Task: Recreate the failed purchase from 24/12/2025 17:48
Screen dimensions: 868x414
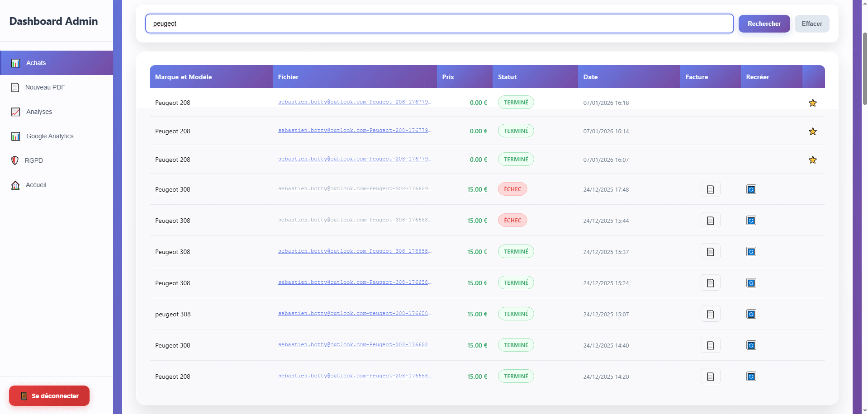Action: (x=751, y=189)
